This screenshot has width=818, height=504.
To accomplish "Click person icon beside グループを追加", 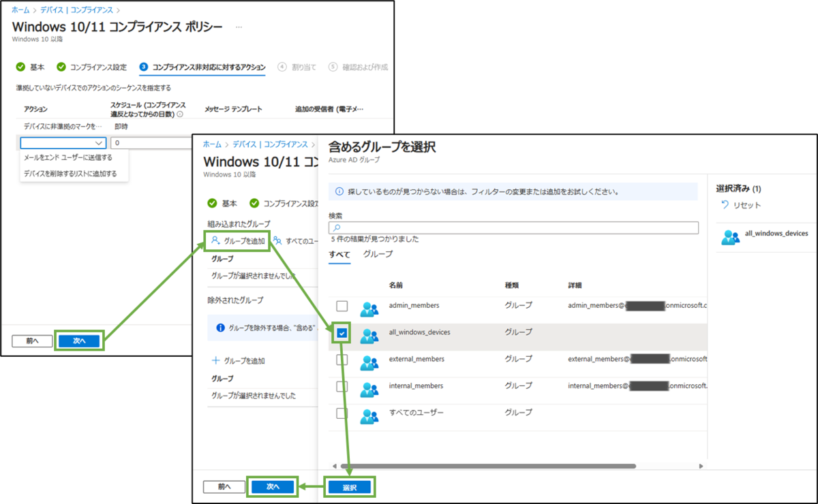I will pos(215,240).
